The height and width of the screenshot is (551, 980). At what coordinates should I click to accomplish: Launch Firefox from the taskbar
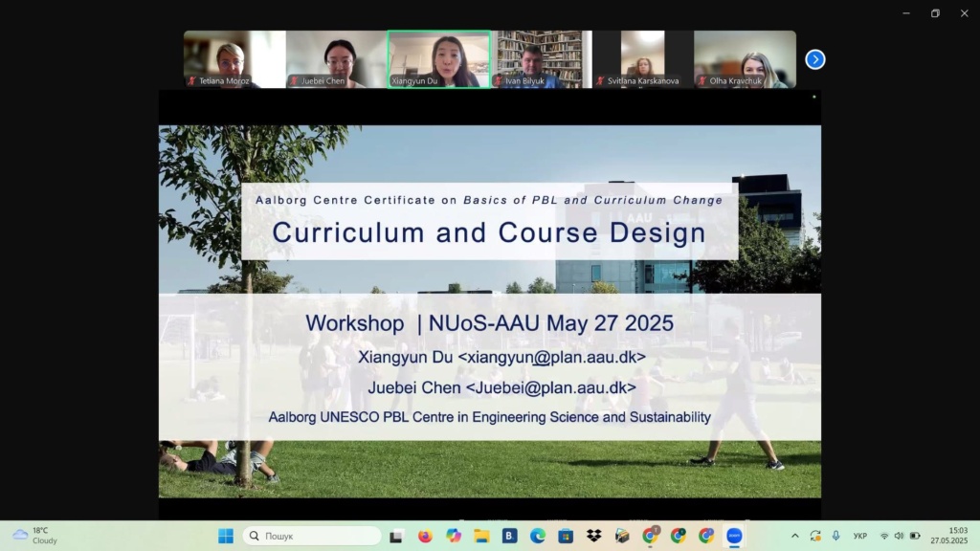pyautogui.click(x=425, y=536)
